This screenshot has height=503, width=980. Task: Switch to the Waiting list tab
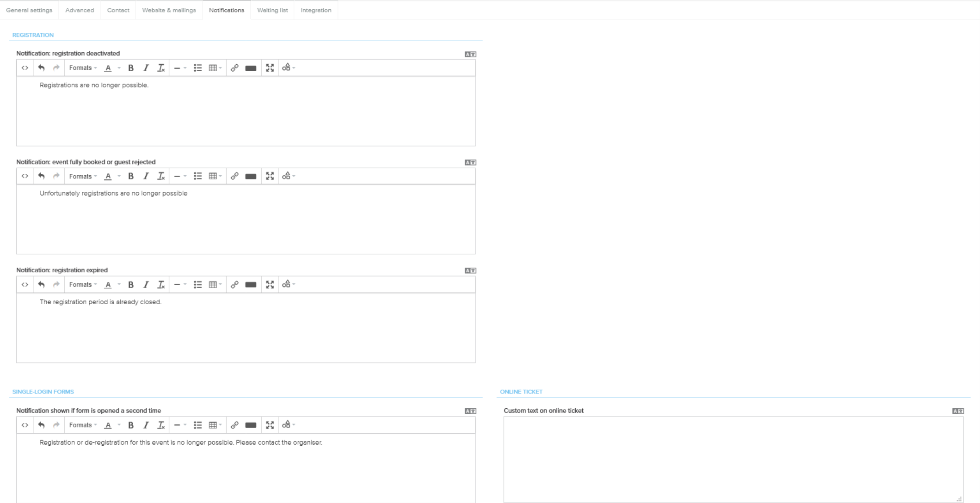(x=272, y=10)
